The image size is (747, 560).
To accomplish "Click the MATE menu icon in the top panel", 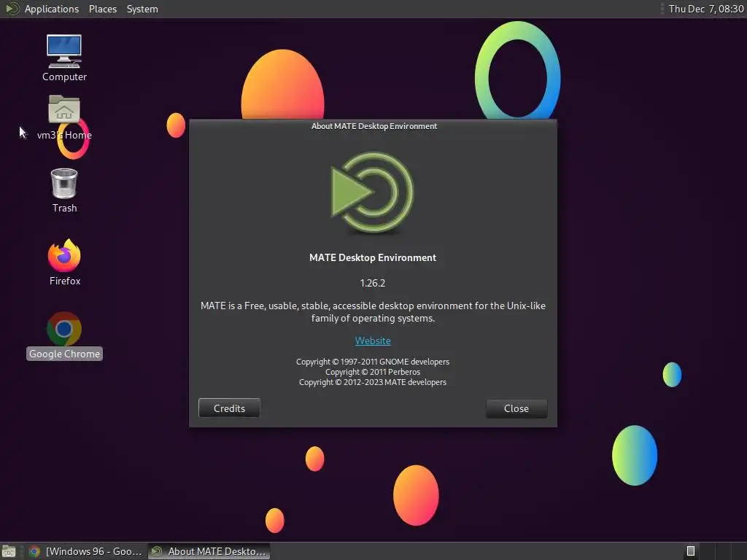I will [12, 9].
